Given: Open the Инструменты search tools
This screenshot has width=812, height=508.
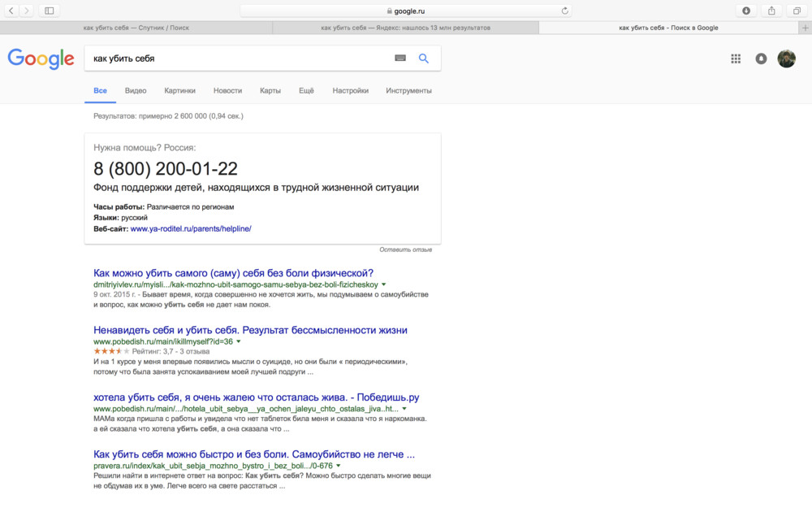Looking at the screenshot, I should [x=408, y=91].
